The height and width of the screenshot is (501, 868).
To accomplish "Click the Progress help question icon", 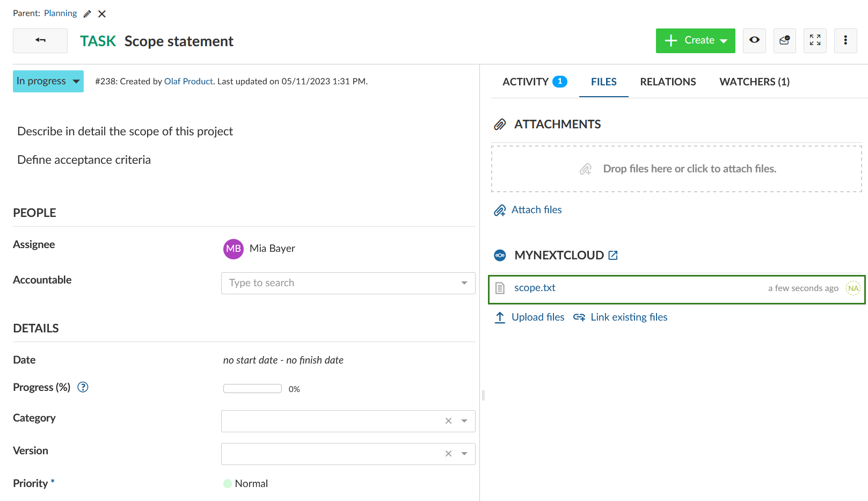I will coord(83,387).
